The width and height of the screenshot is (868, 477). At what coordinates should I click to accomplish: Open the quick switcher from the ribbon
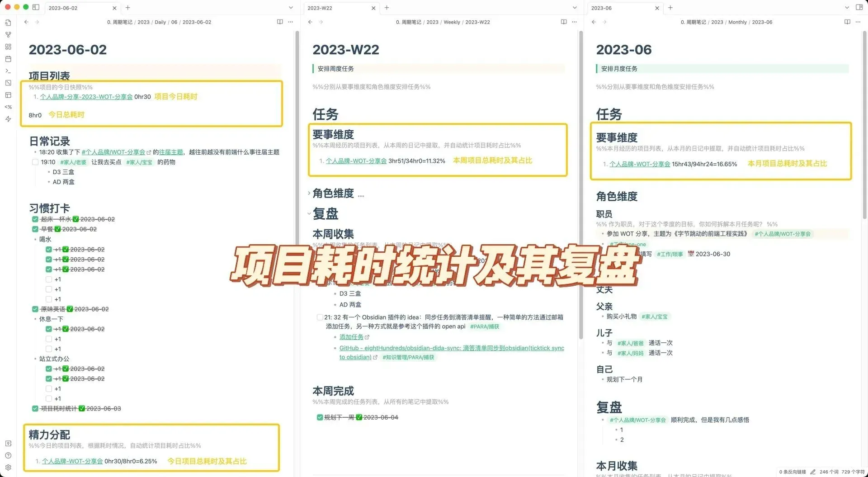point(8,23)
